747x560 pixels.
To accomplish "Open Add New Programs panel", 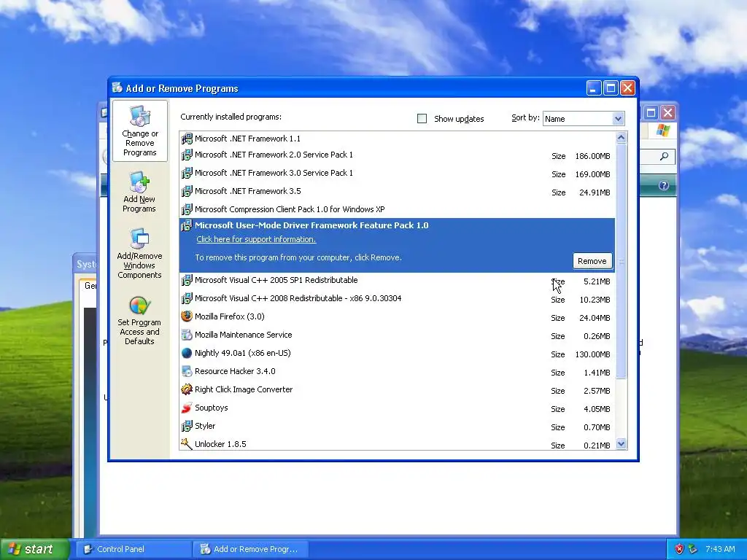I will click(139, 192).
